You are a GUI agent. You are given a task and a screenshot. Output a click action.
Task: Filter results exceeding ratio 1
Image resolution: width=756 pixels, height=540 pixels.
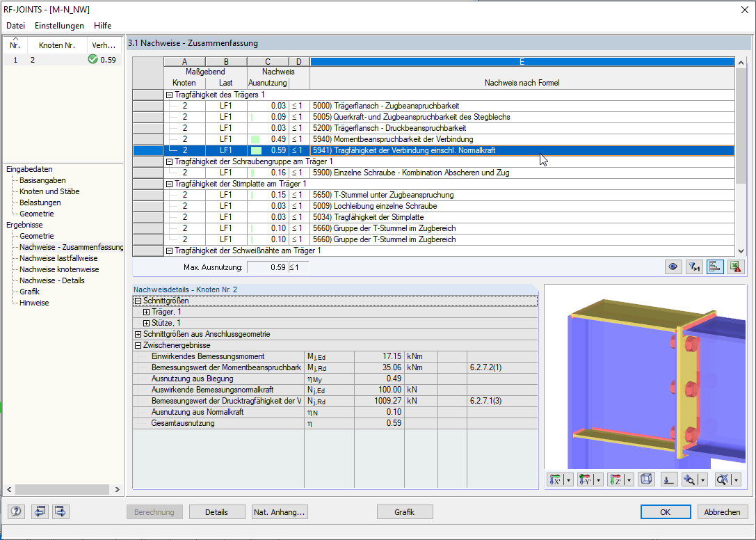(694, 267)
